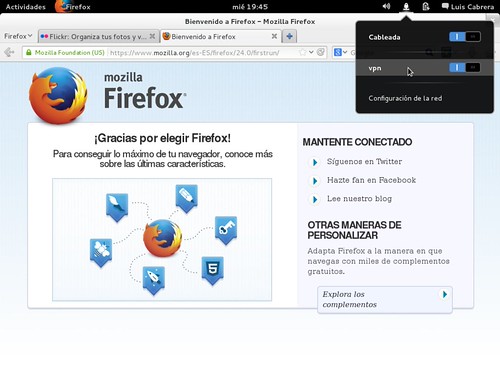Open the search engine selector dropdown
The width and height of the screenshot is (500, 375).
(341, 52)
